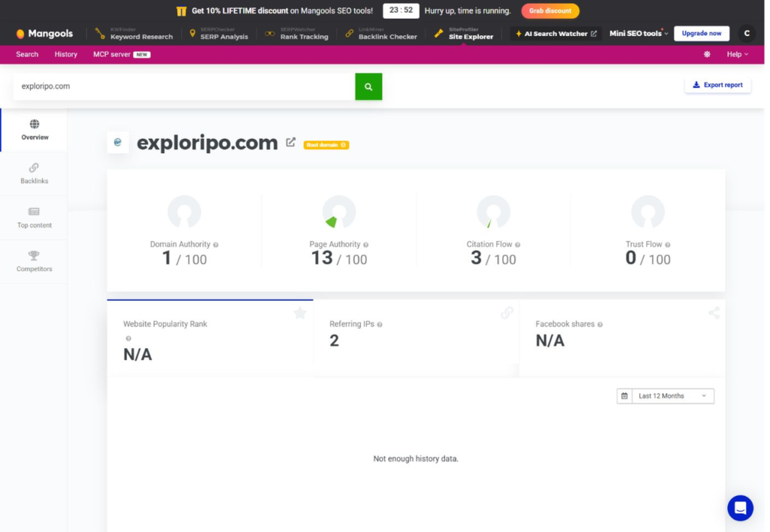Viewport: 770px width, 532px height.
Task: Open SERPWatcher Rank Tracking tool
Action: pos(296,33)
